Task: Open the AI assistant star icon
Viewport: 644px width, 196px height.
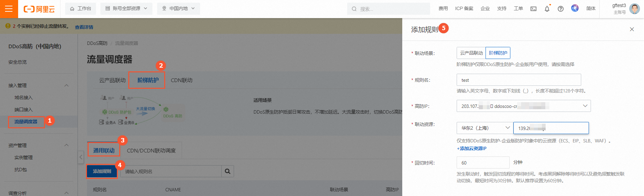Action: tap(574, 8)
